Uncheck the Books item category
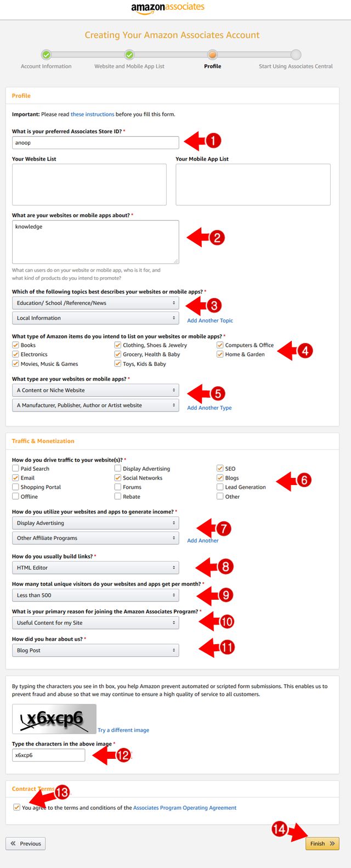 [x=15, y=345]
